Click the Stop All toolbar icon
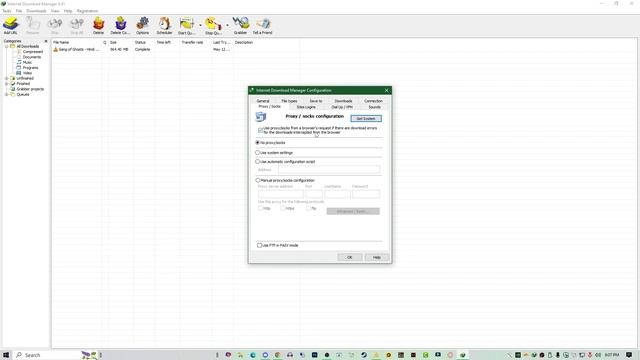Viewport: 640px width, 360px height. click(77, 25)
